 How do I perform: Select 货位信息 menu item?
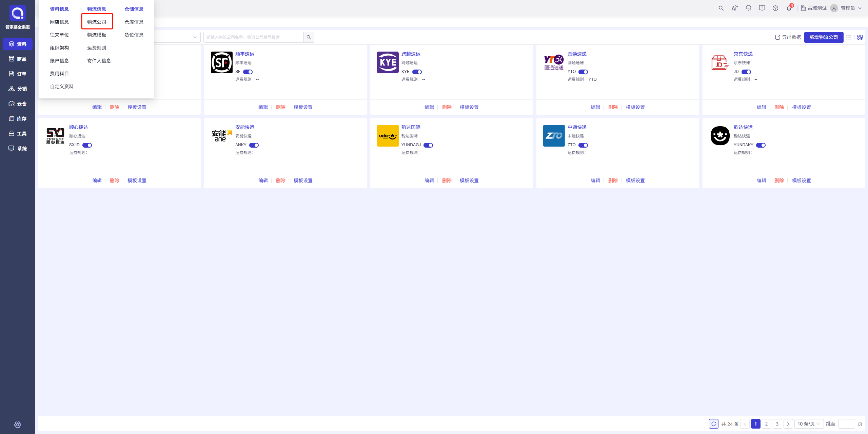(x=134, y=35)
